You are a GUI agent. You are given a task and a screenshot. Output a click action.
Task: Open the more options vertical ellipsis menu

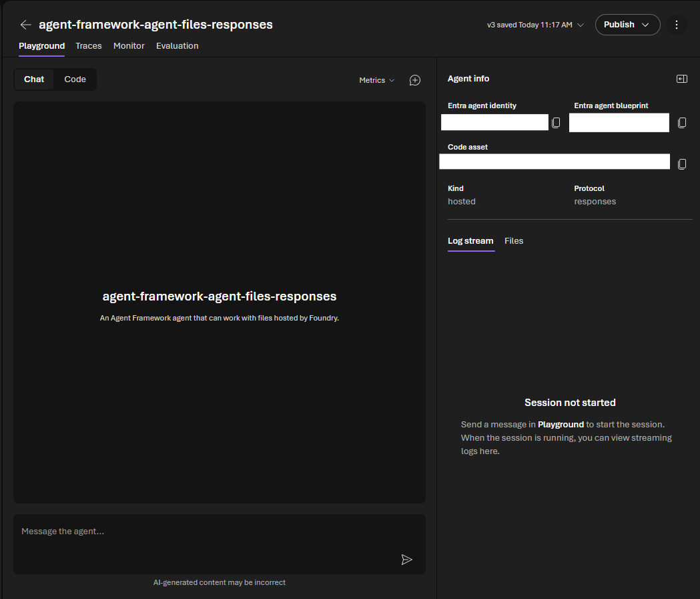pyautogui.click(x=677, y=25)
